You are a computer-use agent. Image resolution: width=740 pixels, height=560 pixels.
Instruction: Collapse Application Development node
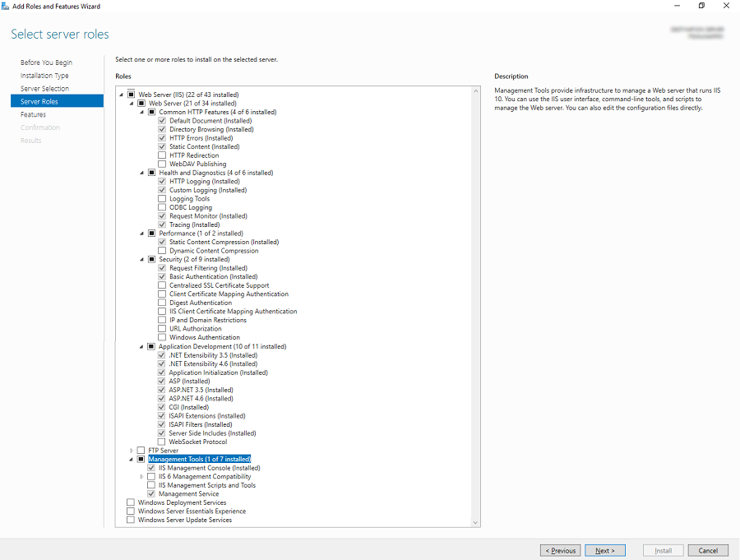(x=141, y=346)
